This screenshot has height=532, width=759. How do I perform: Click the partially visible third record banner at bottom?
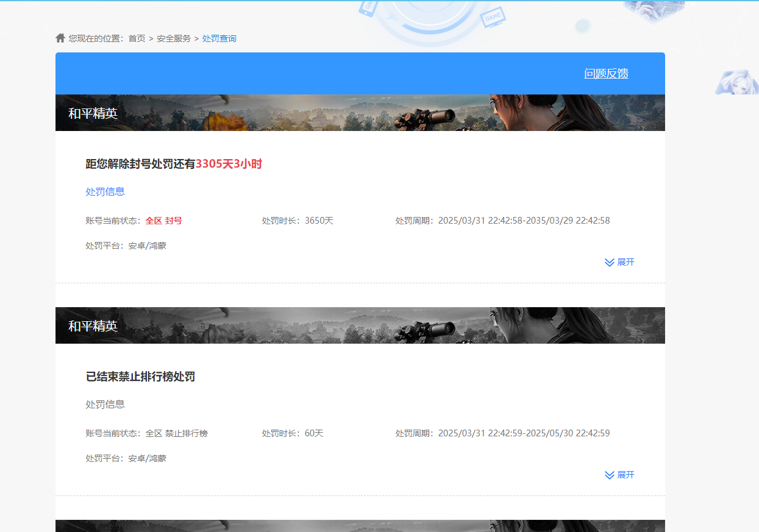coord(360,525)
